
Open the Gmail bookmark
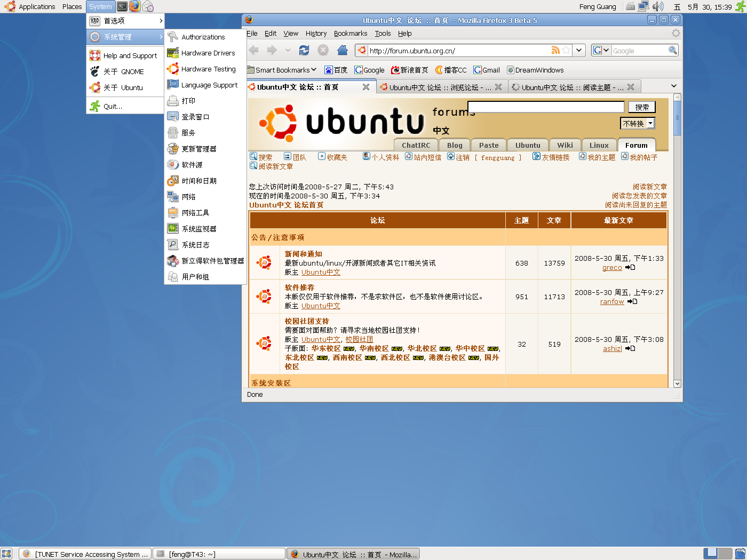click(x=487, y=70)
